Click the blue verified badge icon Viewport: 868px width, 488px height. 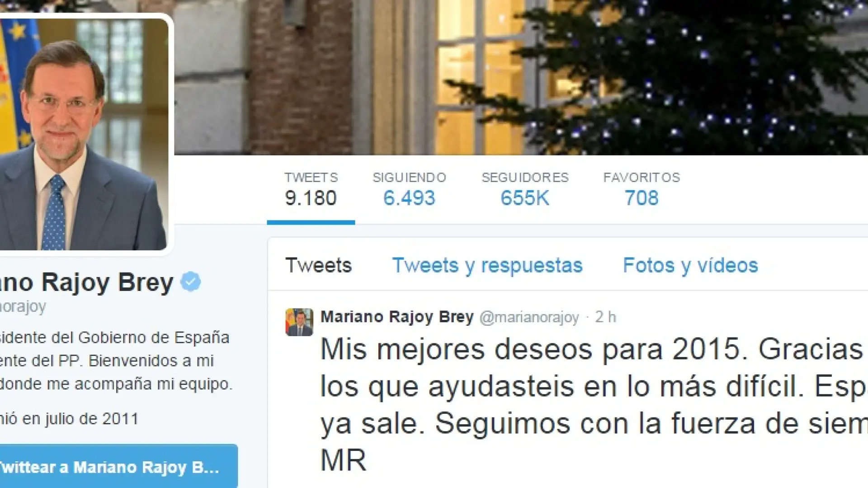[x=190, y=282]
